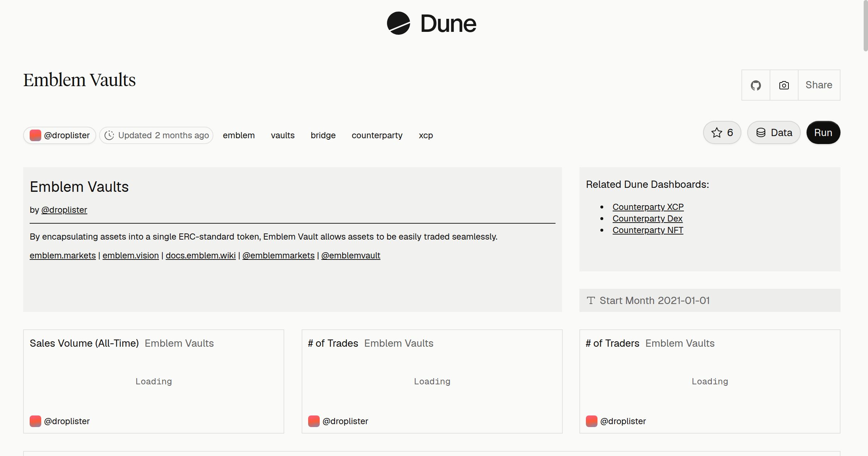868x456 pixels.
Task: Open the Data button with database icon
Action: [x=774, y=132]
